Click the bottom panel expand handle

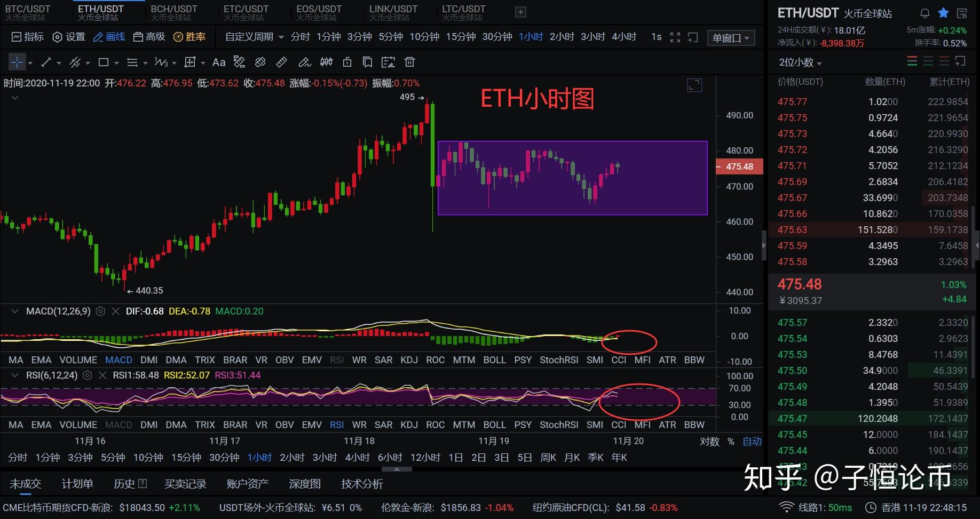[397, 469]
